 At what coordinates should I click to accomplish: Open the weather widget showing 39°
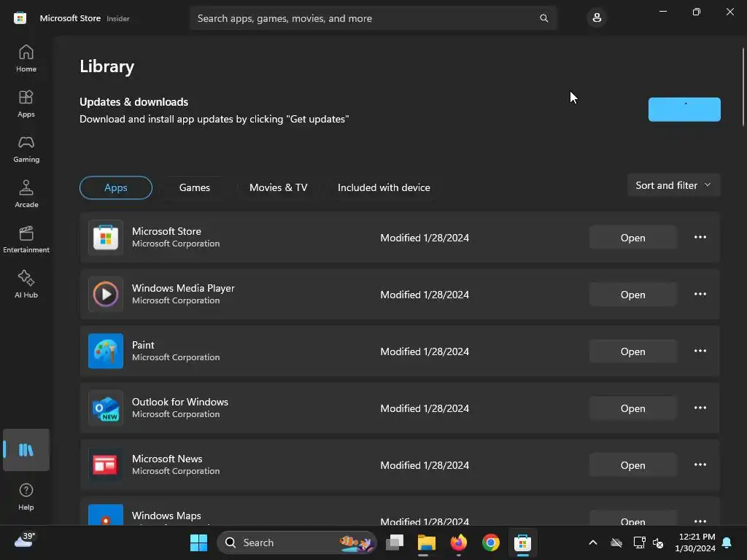[25, 540]
